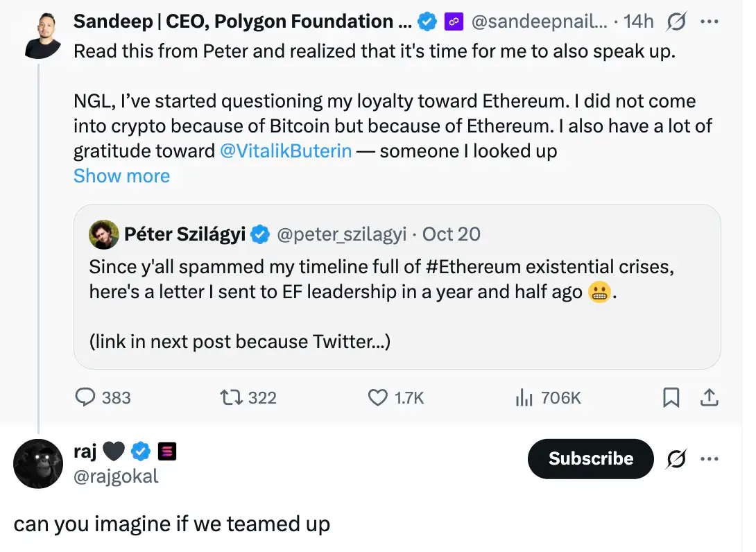Screen dimensions: 756x552
Task: Open more options on Sandeep's post
Action: point(709,22)
